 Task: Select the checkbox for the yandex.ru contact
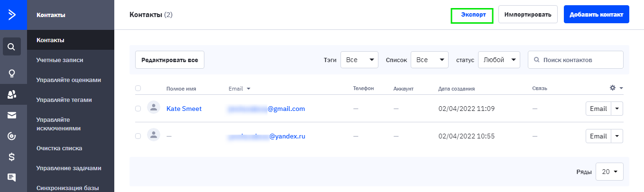[138, 136]
